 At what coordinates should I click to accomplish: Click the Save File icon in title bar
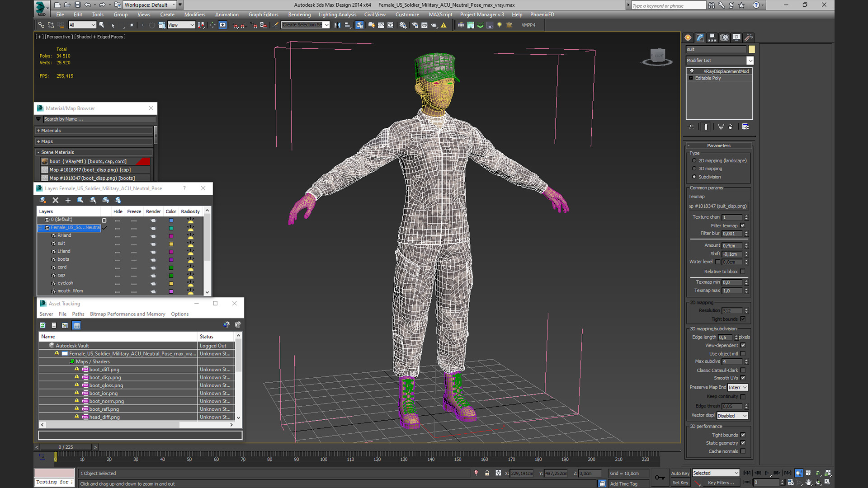click(77, 5)
